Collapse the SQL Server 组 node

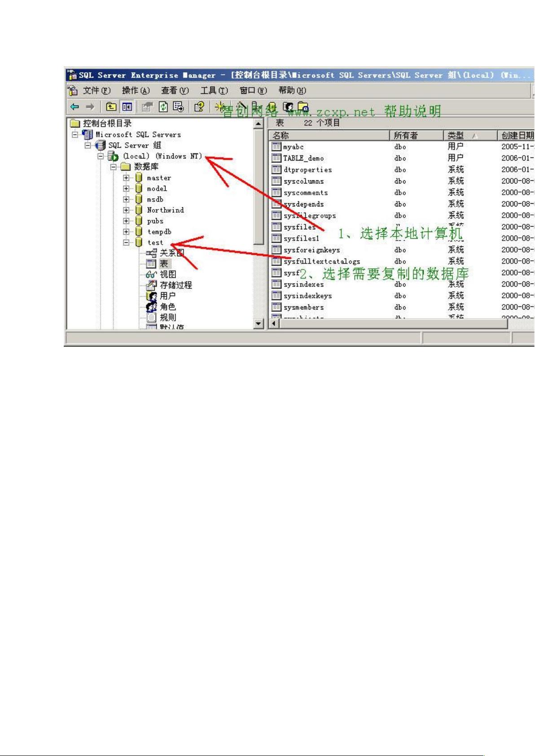[x=88, y=145]
